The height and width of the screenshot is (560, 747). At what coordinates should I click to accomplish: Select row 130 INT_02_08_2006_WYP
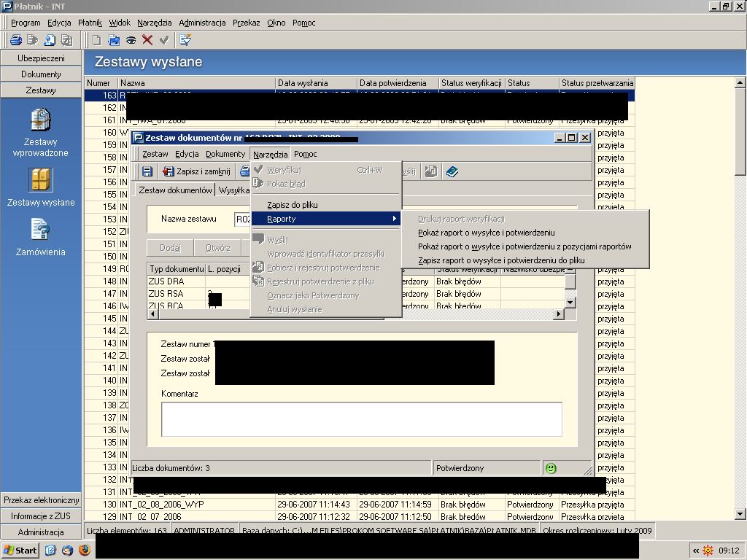click(360, 505)
